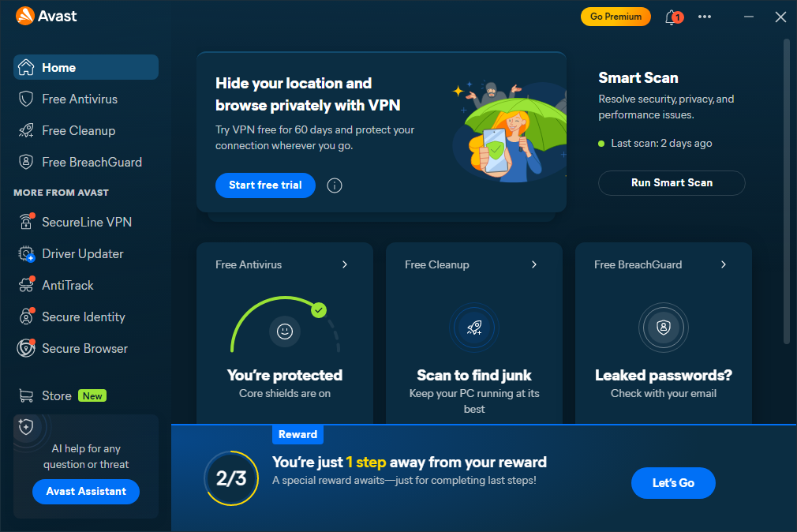Open the notifications bell icon

[x=672, y=17]
